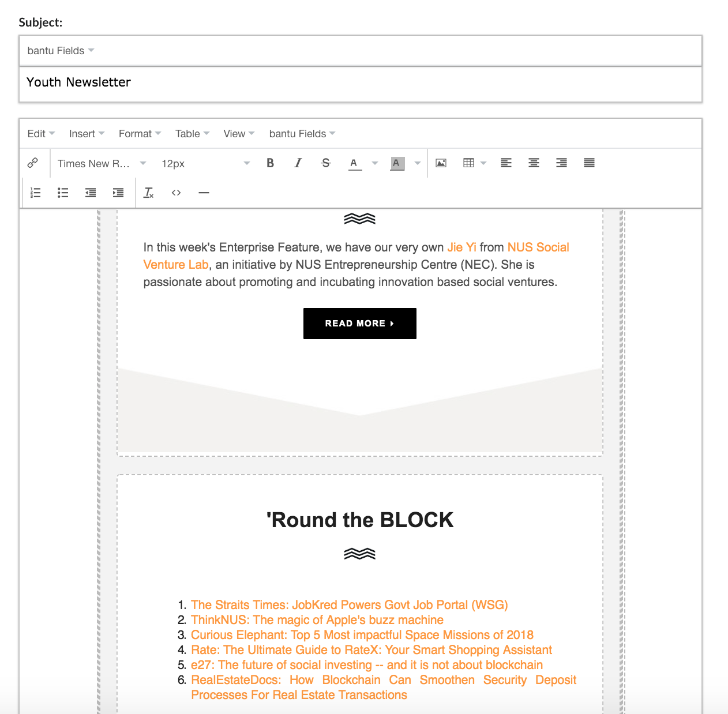728x714 pixels.
Task: Align text right
Action: pyautogui.click(x=561, y=163)
